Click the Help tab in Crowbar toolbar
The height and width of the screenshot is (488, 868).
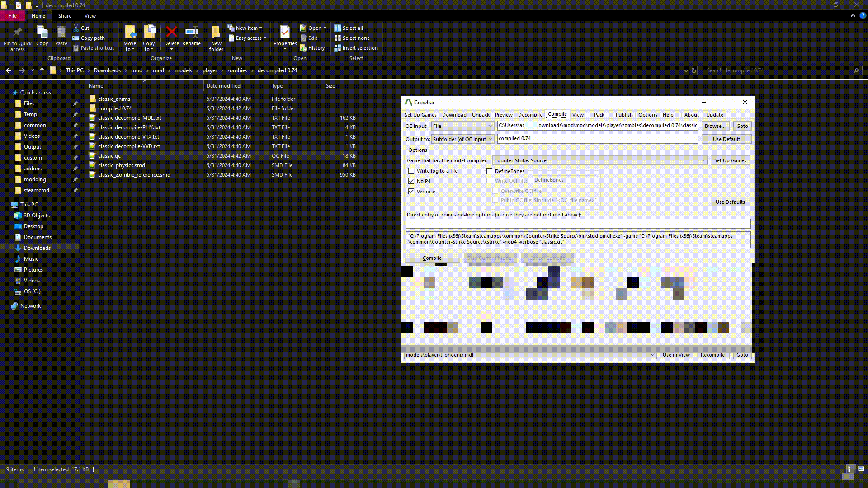tap(668, 114)
